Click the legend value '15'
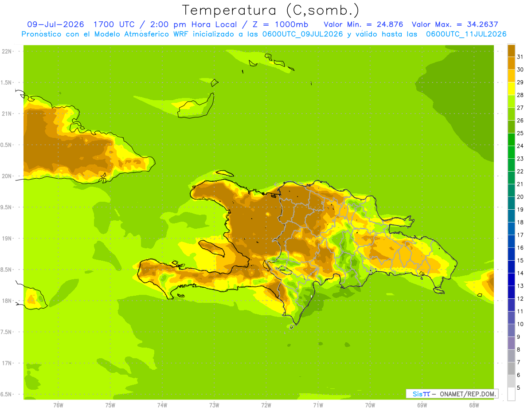This screenshot has height=411, width=532. [520, 260]
